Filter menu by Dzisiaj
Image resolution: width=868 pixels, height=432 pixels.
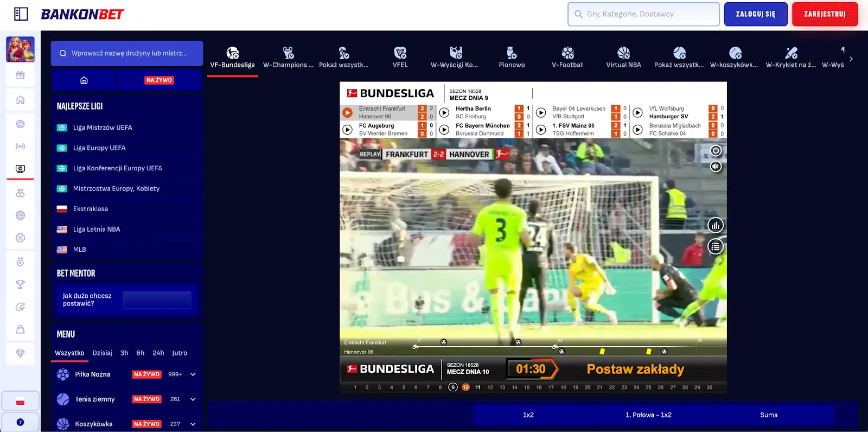tap(102, 353)
